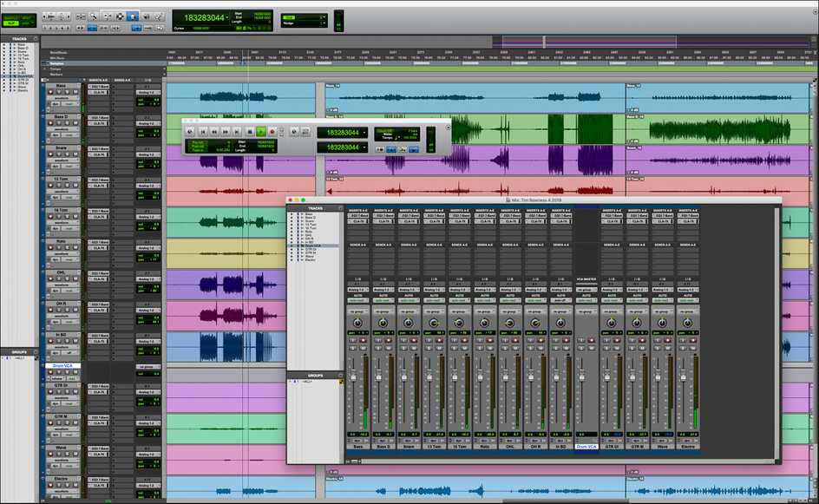Open CLA-76 insert on Snare channel
Screen dimensions: 819x504
pos(409,221)
